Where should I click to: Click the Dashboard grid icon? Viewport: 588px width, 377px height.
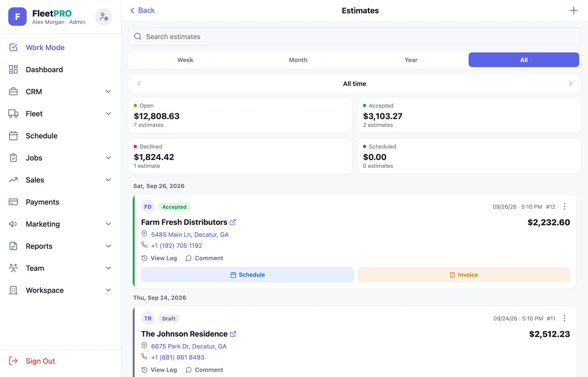click(13, 70)
